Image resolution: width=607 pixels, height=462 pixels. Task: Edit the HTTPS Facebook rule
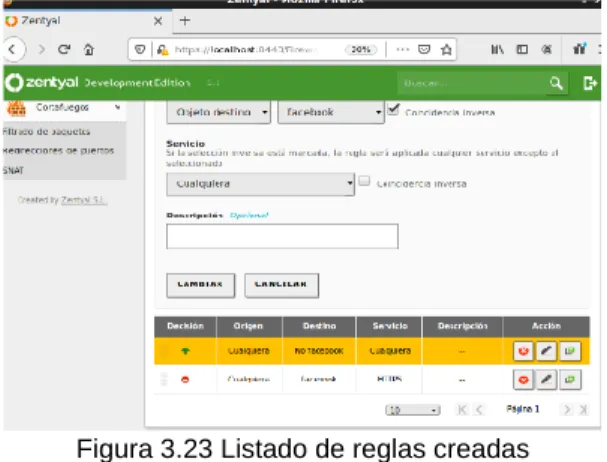click(546, 380)
